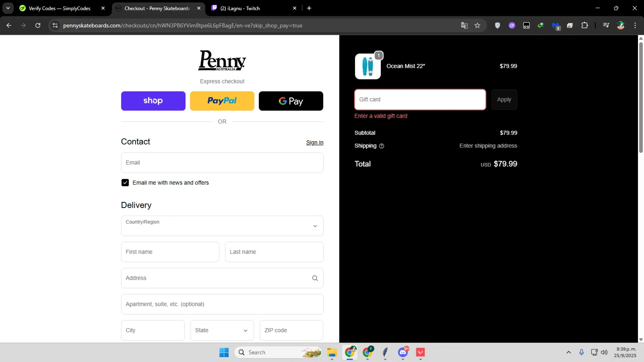Click the ZIP code field

(291, 330)
